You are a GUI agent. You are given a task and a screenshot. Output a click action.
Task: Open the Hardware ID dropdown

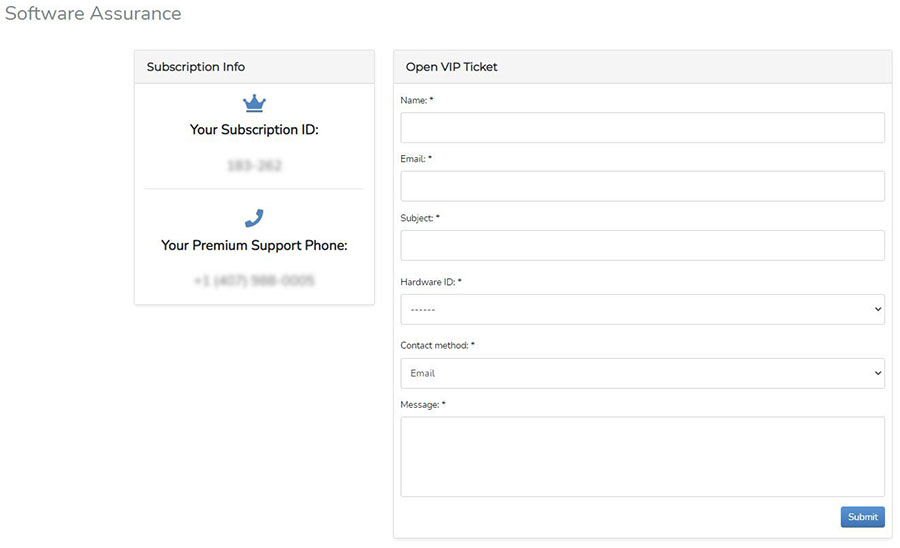(x=642, y=309)
